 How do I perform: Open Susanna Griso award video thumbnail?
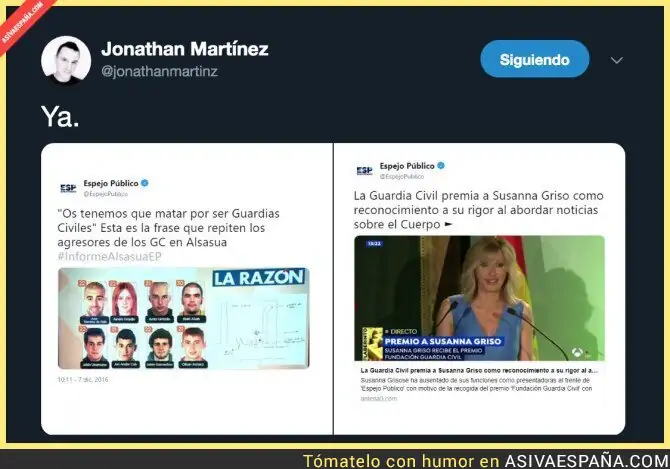[479, 298]
